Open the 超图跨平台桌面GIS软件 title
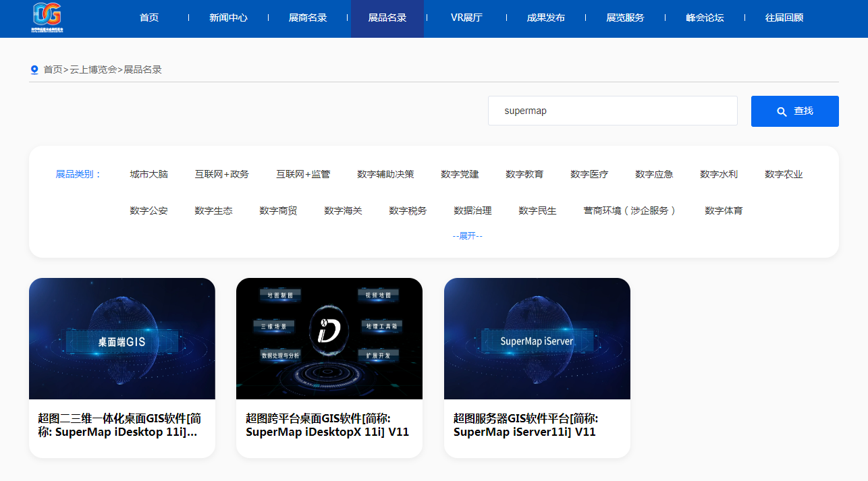Viewport: 868px width, 481px height. coord(327,425)
